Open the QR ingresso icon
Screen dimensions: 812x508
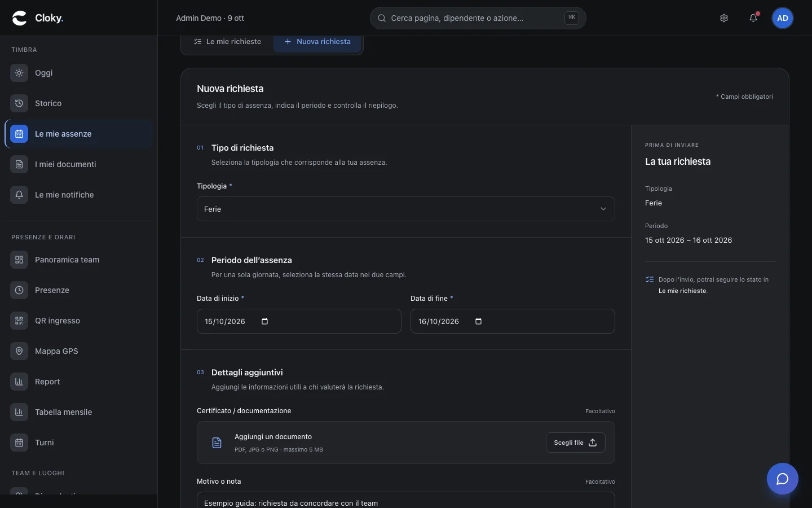19,321
